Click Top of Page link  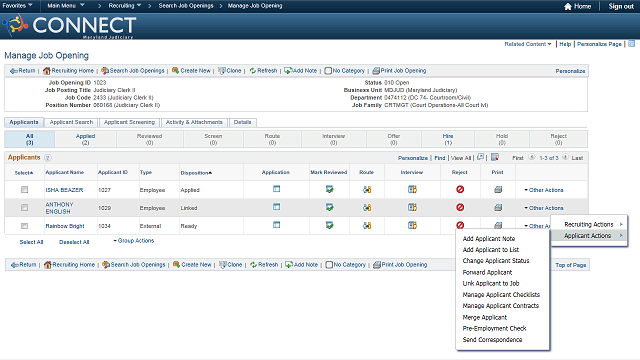tap(570, 265)
